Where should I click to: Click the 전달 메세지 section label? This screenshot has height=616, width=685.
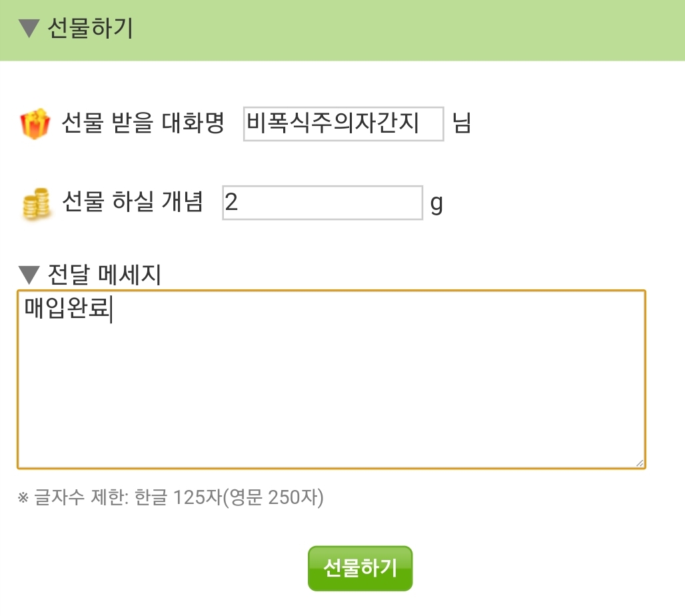click(x=104, y=274)
